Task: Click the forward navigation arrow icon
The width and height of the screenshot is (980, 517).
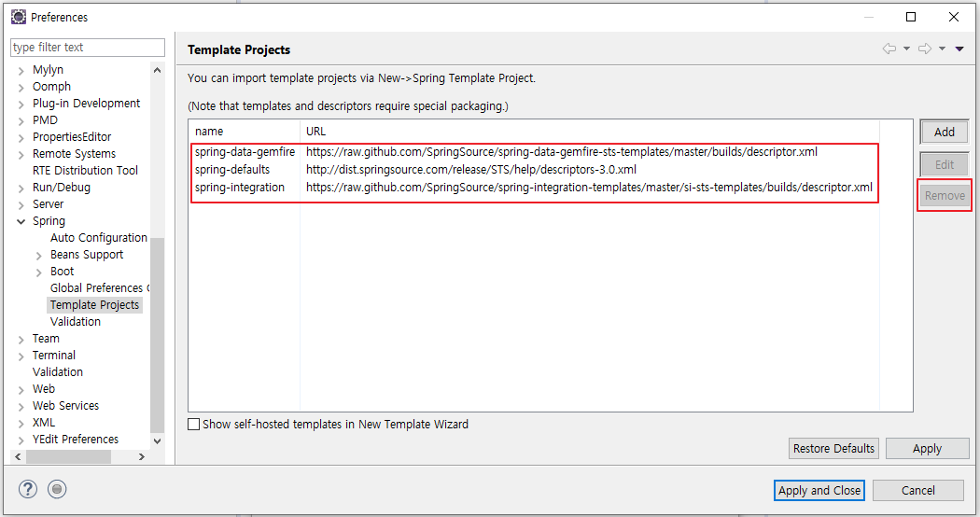Action: pyautogui.click(x=924, y=49)
